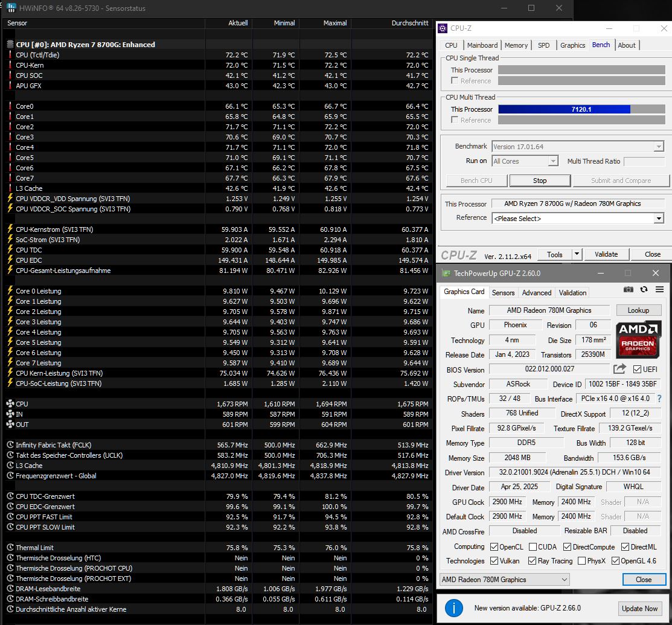Switch to CPU-Z Graphics tab
Screen dimensions: 672x625
pyautogui.click(x=572, y=45)
